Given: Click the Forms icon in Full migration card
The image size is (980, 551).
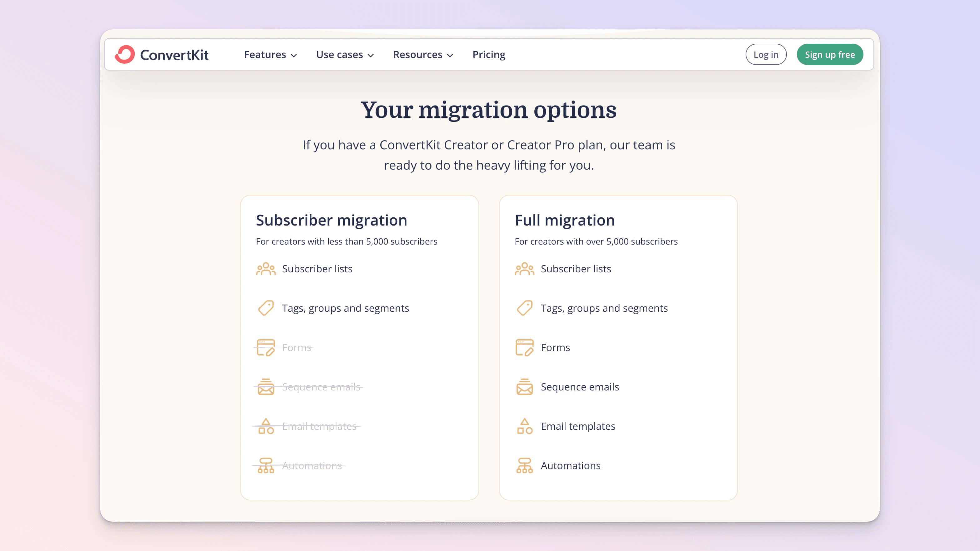Looking at the screenshot, I should (x=524, y=348).
